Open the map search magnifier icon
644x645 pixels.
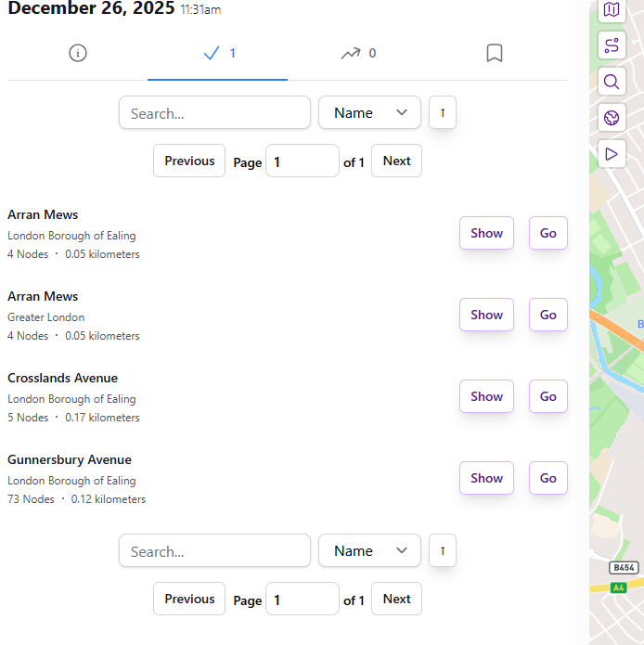pos(611,82)
